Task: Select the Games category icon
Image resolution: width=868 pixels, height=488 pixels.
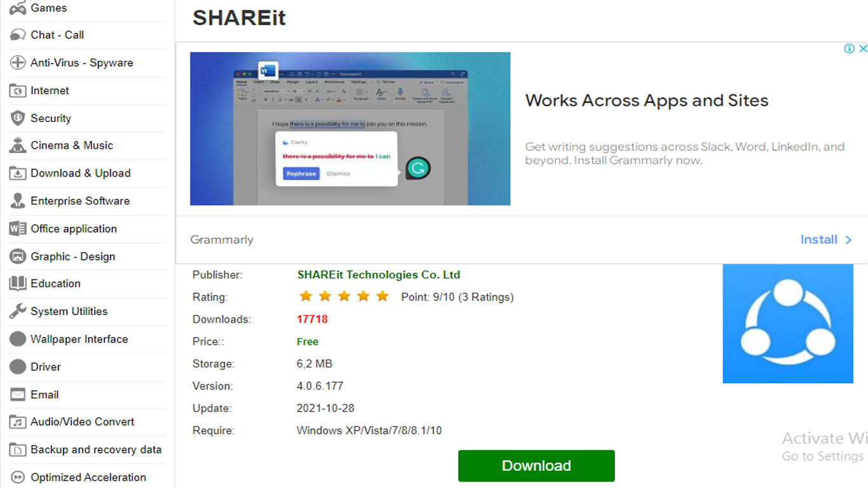Action: pos(18,8)
